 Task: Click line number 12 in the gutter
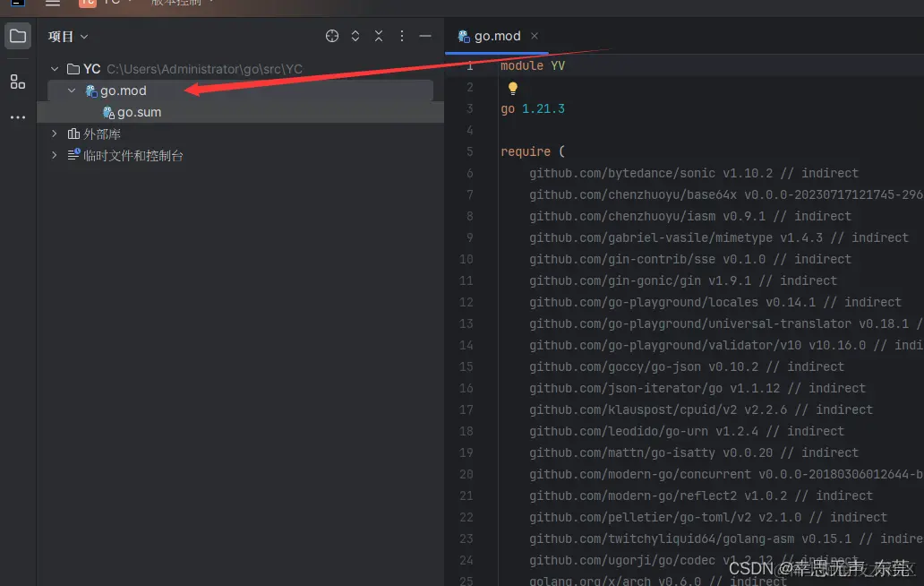(466, 303)
